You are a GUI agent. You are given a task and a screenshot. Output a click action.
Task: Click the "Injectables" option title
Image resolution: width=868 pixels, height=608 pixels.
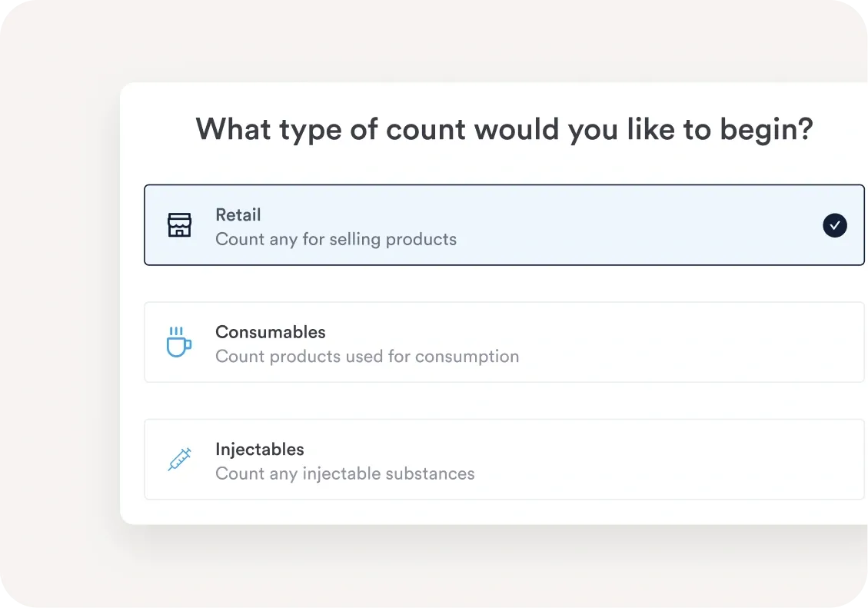click(x=260, y=450)
